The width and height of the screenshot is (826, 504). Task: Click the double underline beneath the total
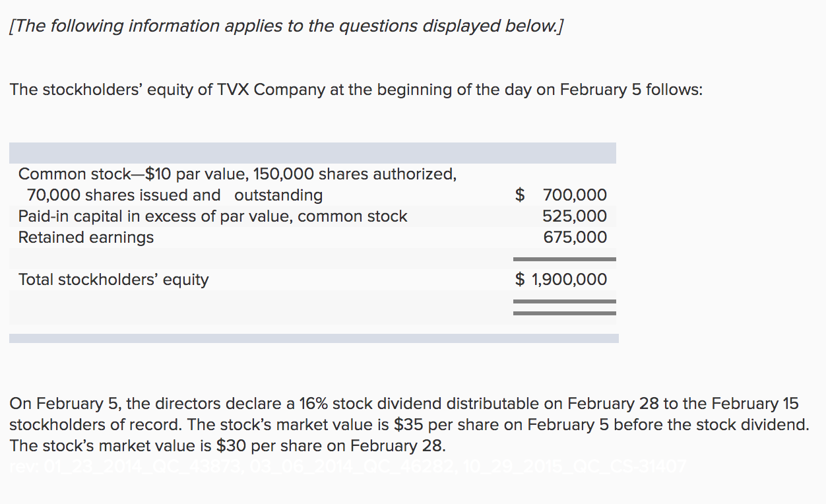(565, 307)
